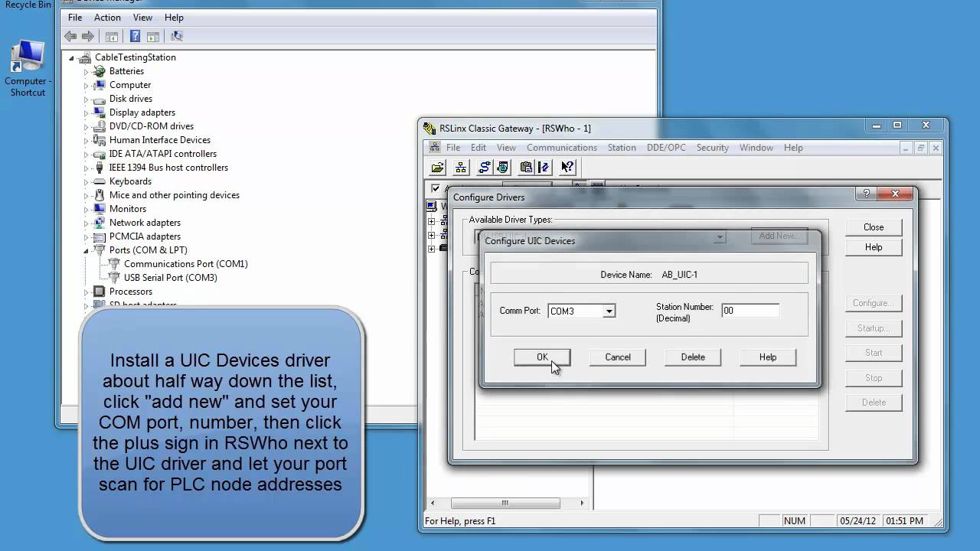
Task: Click the Display adapters device icon
Action: [100, 112]
